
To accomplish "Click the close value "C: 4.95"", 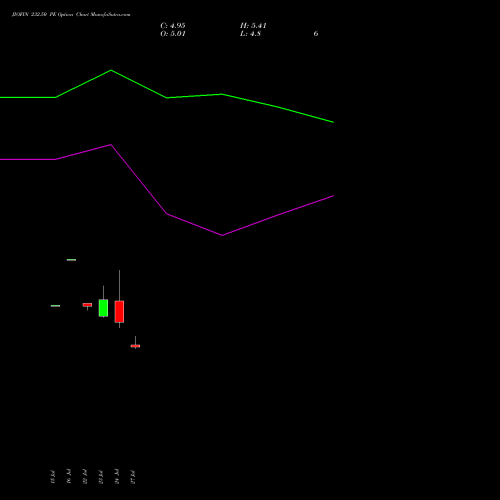I will point(173,26).
